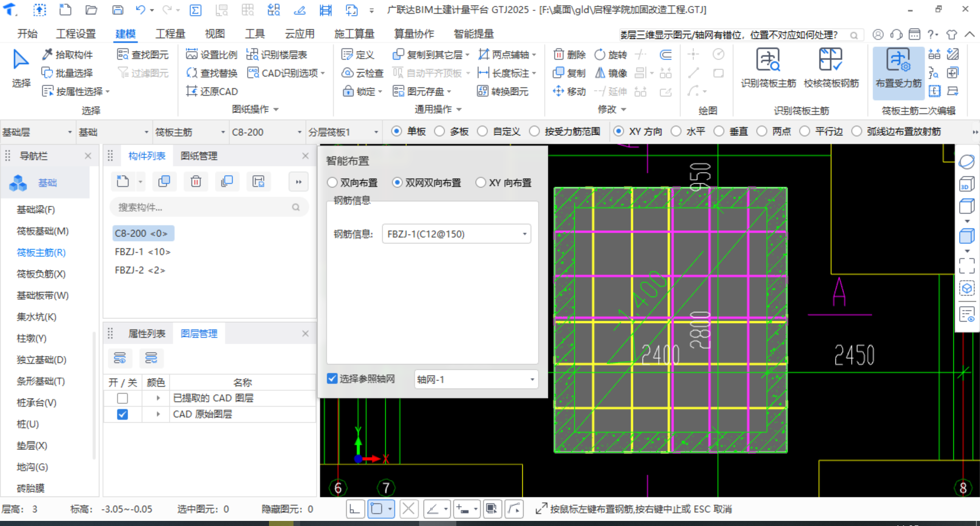Image resolution: width=980 pixels, height=526 pixels.
Task: Open 定义 tool
Action: [358, 55]
